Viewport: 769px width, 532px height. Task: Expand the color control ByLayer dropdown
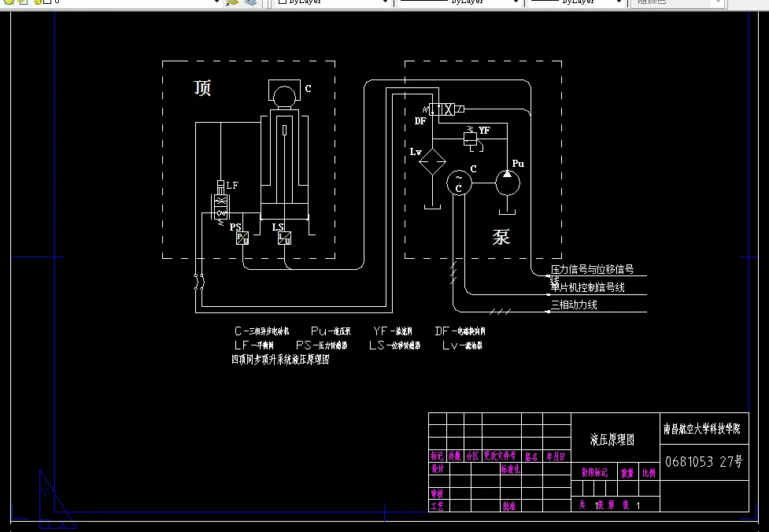[x=385, y=2]
